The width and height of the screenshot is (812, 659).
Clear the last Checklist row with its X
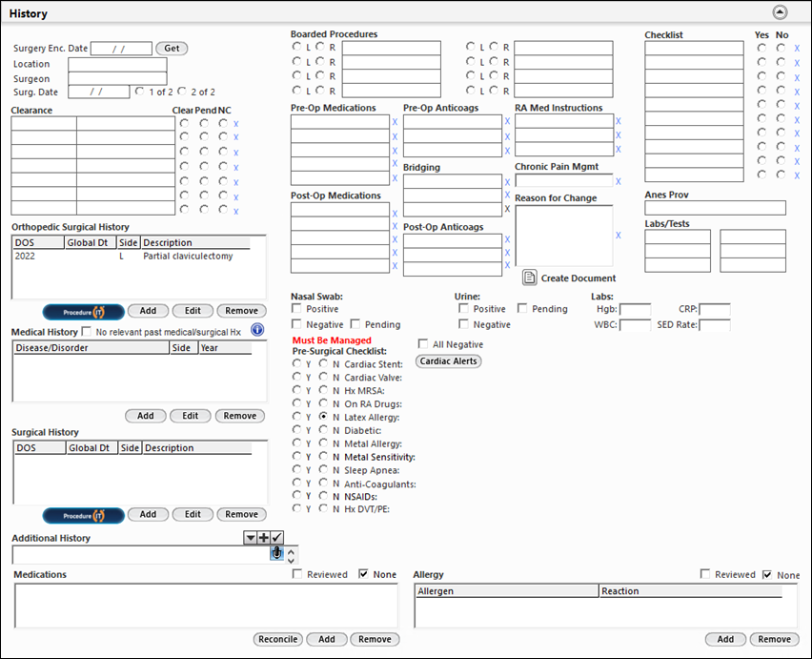pyautogui.click(x=797, y=175)
